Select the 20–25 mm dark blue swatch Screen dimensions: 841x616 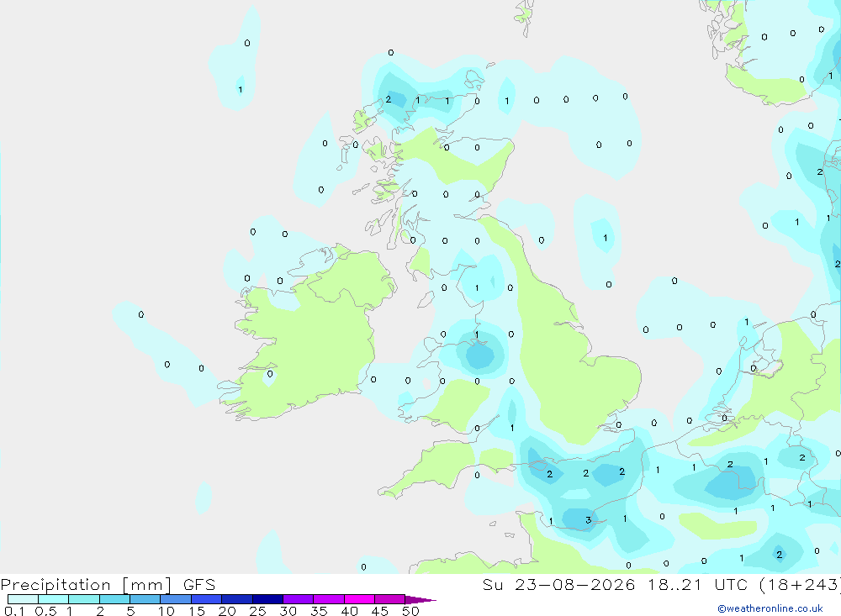click(x=236, y=599)
